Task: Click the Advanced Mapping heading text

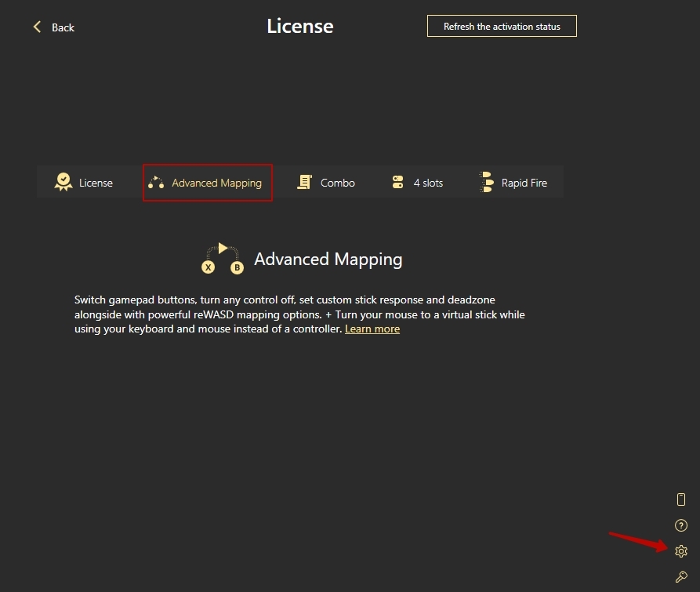Action: (x=328, y=260)
